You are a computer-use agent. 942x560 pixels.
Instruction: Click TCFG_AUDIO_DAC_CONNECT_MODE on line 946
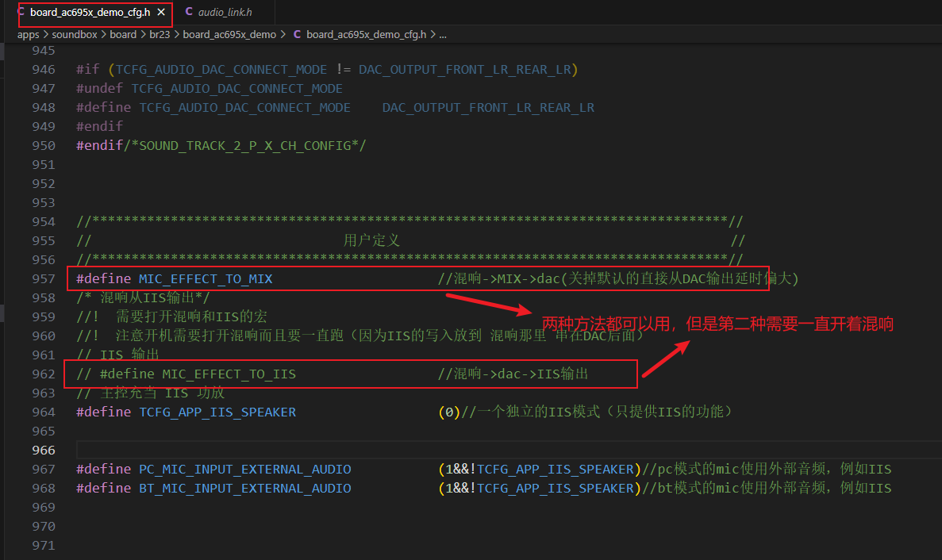pos(221,69)
